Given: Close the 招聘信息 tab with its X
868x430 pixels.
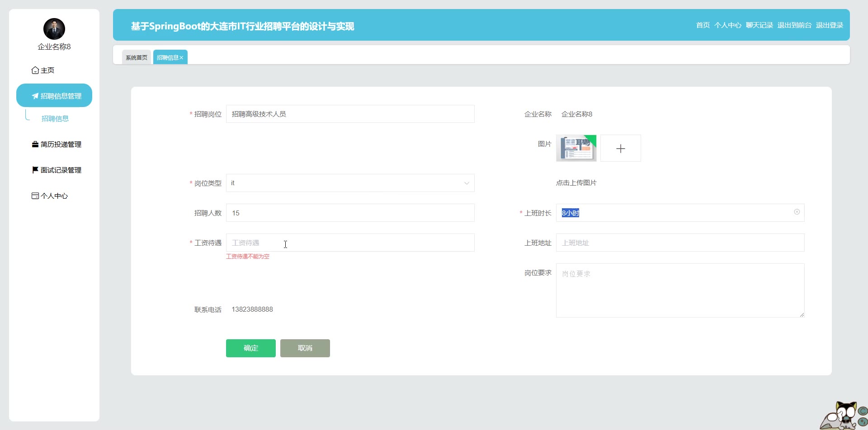Looking at the screenshot, I should [181, 58].
